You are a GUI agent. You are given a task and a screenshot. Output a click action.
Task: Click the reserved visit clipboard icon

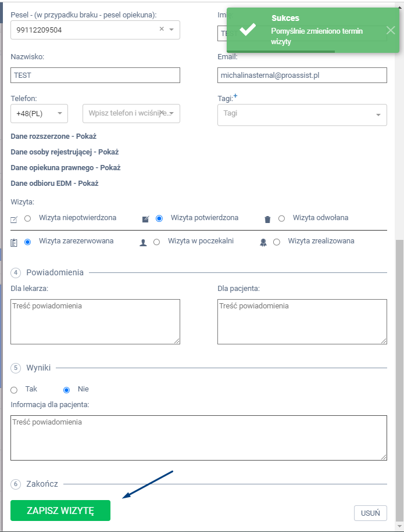(x=15, y=242)
